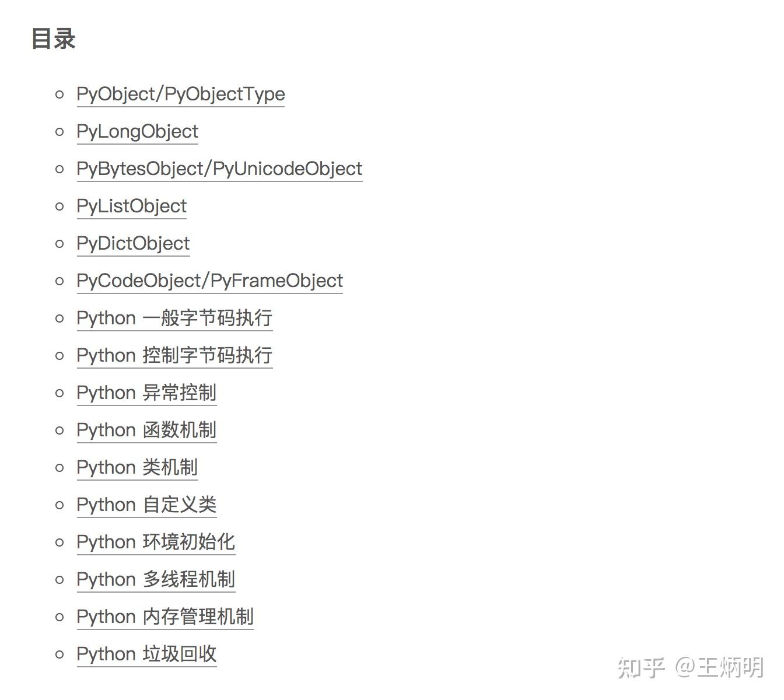Image resolution: width=784 pixels, height=700 pixels.
Task: Open the PyCodeObject/PyFrameObject link
Action: (209, 281)
